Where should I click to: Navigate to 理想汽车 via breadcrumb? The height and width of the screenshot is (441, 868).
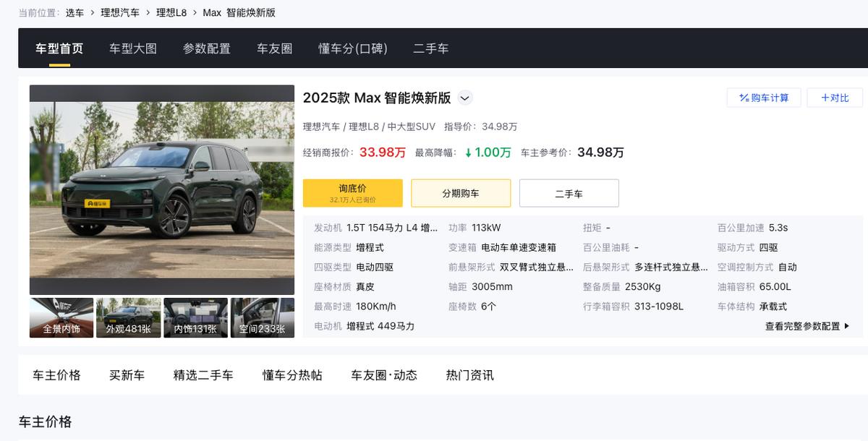120,12
